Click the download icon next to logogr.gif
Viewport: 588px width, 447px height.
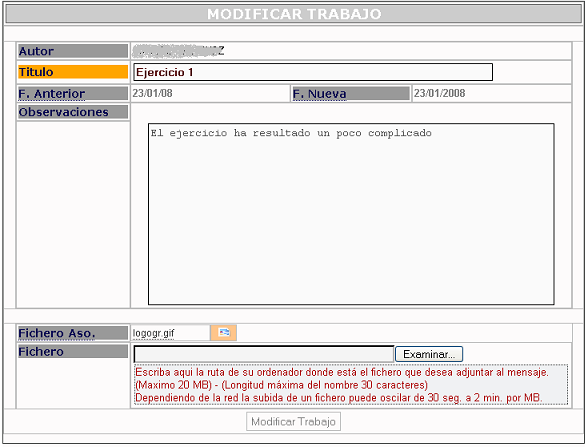tap(224, 333)
